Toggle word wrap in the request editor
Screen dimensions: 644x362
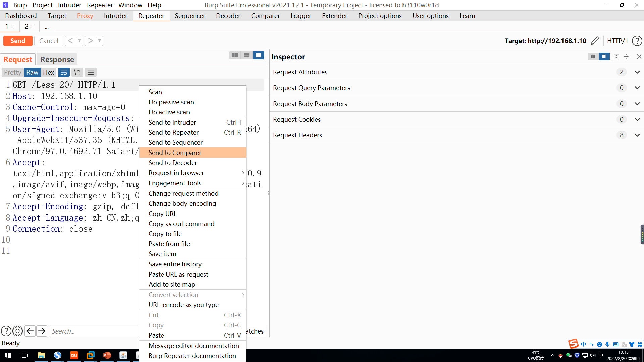[64, 72]
